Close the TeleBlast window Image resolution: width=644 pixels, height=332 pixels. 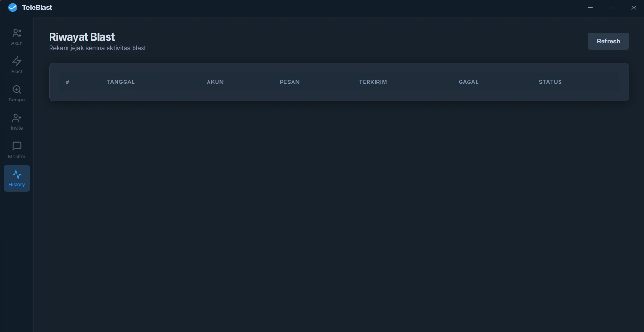pos(634,8)
